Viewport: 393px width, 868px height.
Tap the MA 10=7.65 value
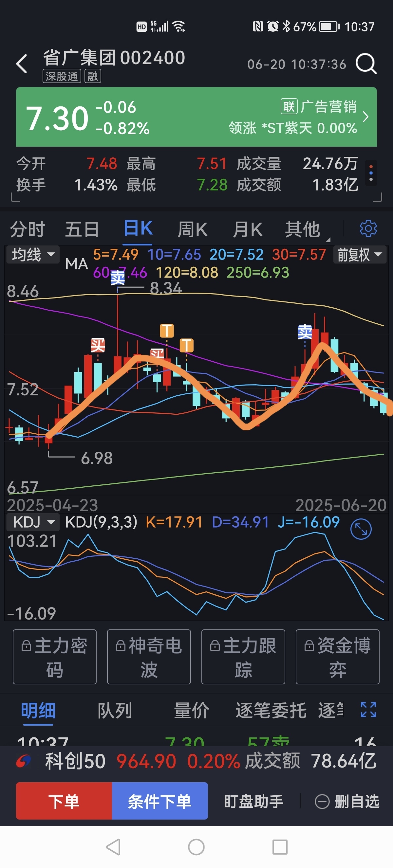click(174, 255)
